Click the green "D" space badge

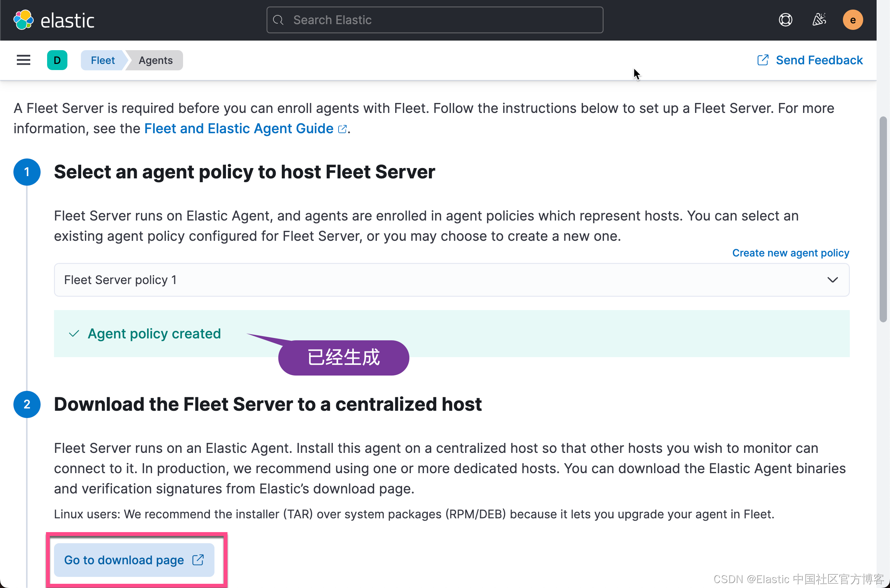tap(57, 60)
